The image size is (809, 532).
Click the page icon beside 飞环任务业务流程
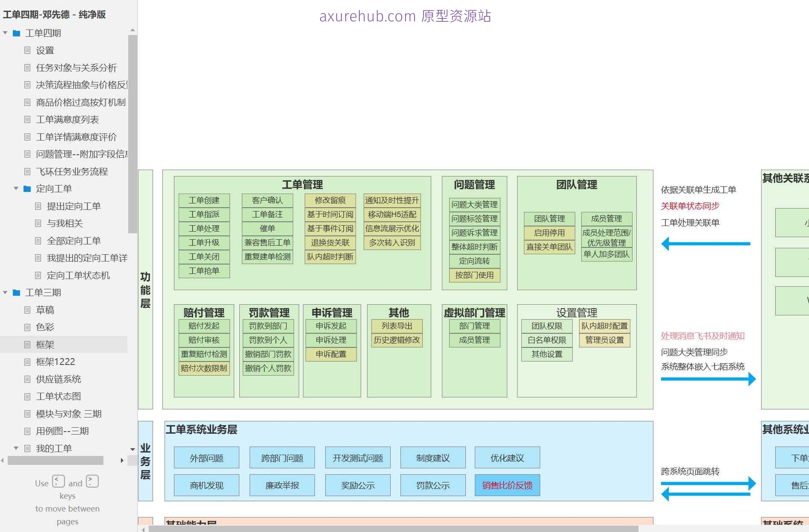pos(27,171)
